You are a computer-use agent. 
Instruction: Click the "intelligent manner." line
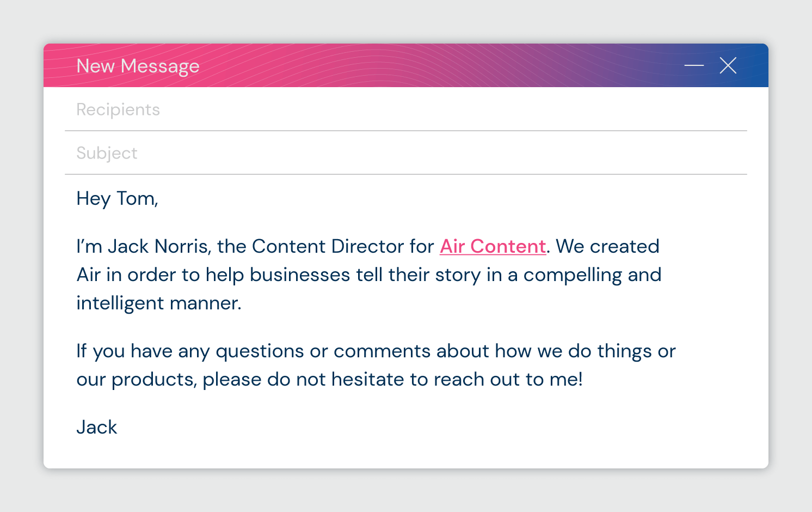[158, 303]
